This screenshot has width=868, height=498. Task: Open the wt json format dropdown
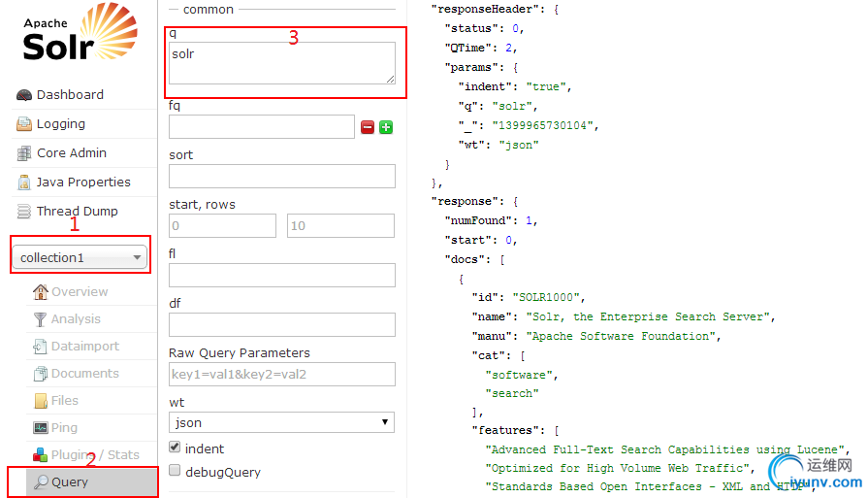[282, 422]
